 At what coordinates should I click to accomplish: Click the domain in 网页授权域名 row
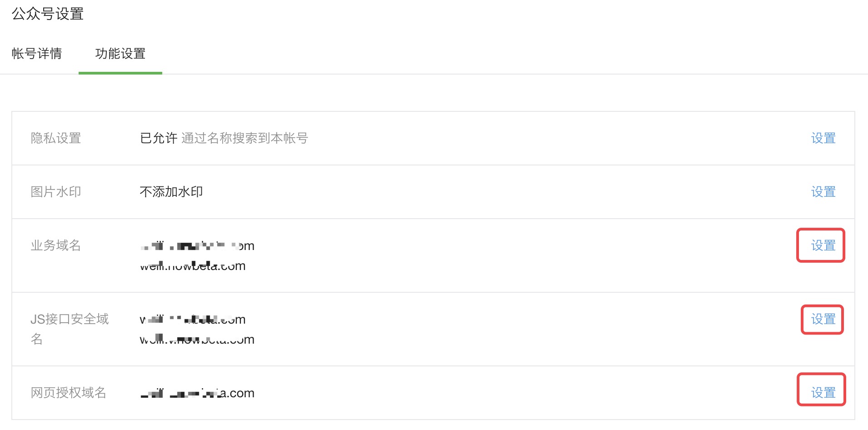[197, 393]
